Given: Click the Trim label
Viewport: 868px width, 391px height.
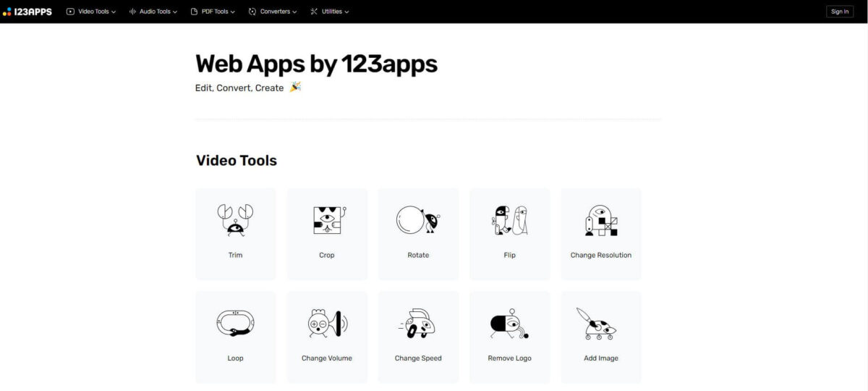Looking at the screenshot, I should coord(235,255).
